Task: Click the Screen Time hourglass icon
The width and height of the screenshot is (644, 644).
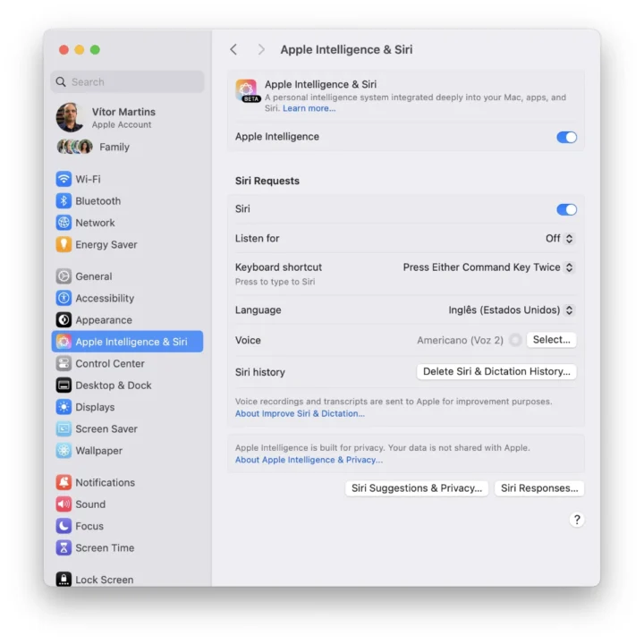Action: click(x=64, y=547)
